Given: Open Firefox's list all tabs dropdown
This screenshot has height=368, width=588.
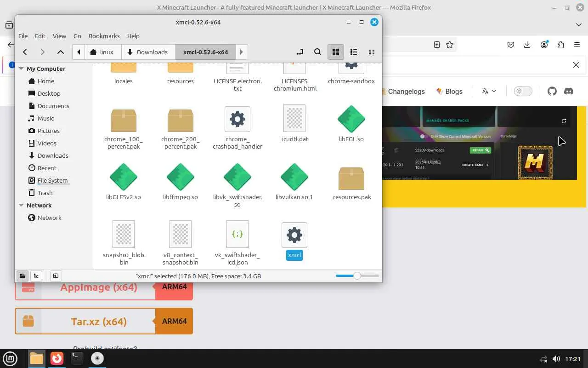Looking at the screenshot, I should click(x=578, y=24).
